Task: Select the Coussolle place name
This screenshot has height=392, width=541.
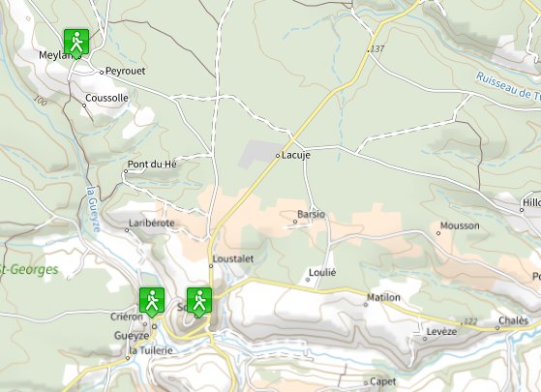Action: tap(106, 98)
